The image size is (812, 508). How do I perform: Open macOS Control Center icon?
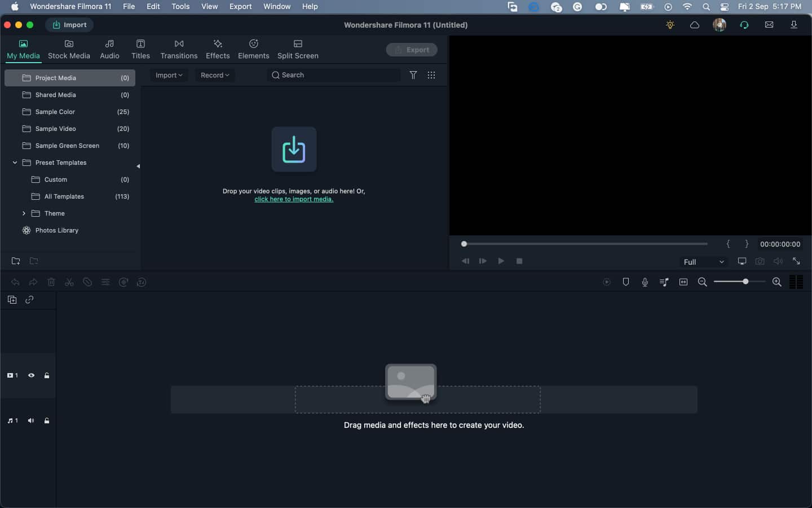[x=725, y=7]
